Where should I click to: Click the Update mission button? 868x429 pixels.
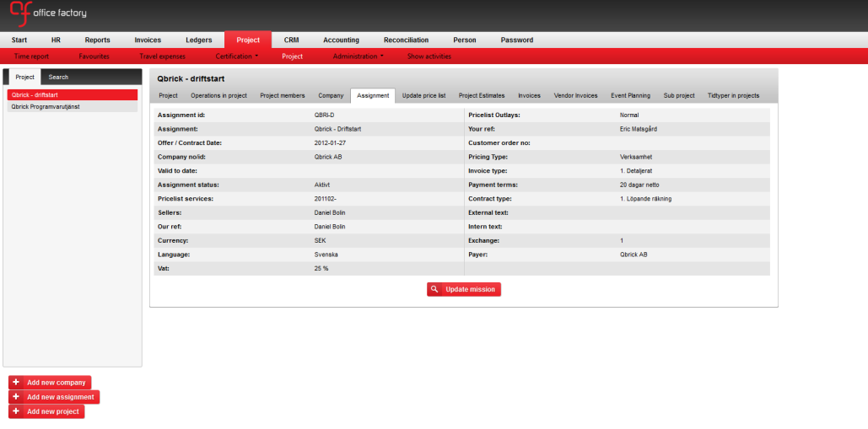tap(464, 289)
